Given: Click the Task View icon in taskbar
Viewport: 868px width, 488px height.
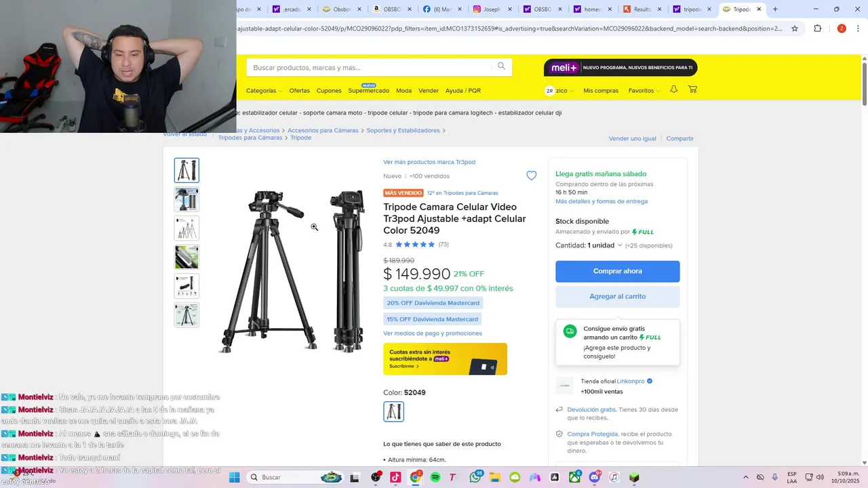Looking at the screenshot, I should tap(354, 477).
